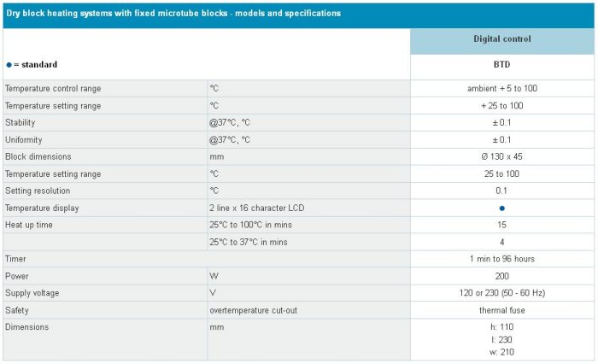Click the blue dot beside the '= standard' legend
This screenshot has width=598, height=364.
tap(9, 65)
